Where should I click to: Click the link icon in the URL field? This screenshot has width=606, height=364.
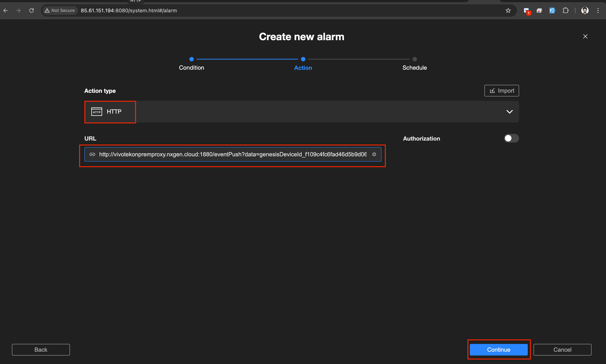coord(92,154)
